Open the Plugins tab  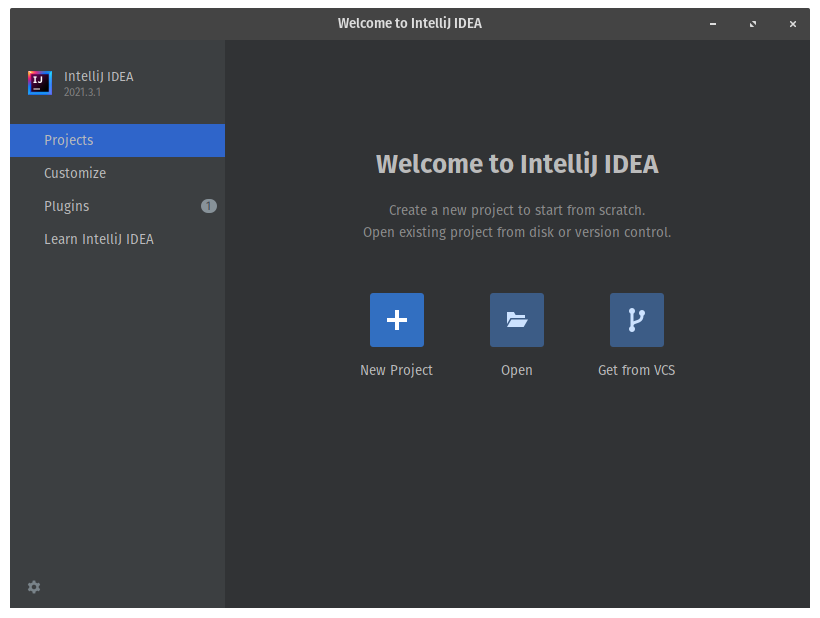[x=118, y=206]
